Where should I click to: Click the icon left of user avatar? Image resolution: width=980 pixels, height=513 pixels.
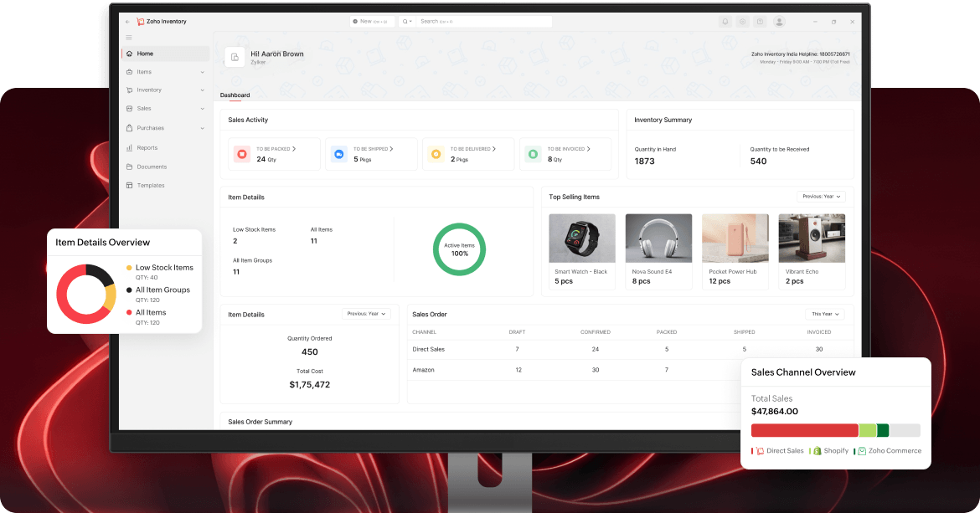pyautogui.click(x=760, y=21)
